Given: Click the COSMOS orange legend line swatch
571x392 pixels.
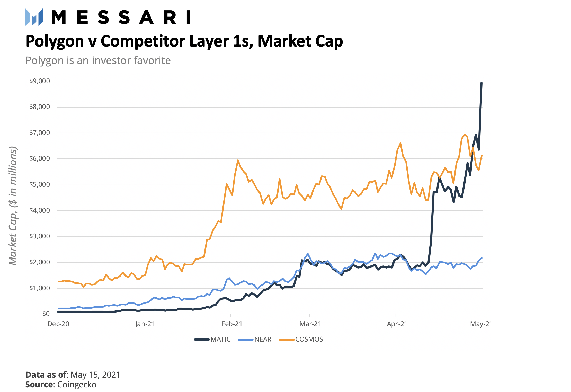Looking at the screenshot, I should coord(287,340).
